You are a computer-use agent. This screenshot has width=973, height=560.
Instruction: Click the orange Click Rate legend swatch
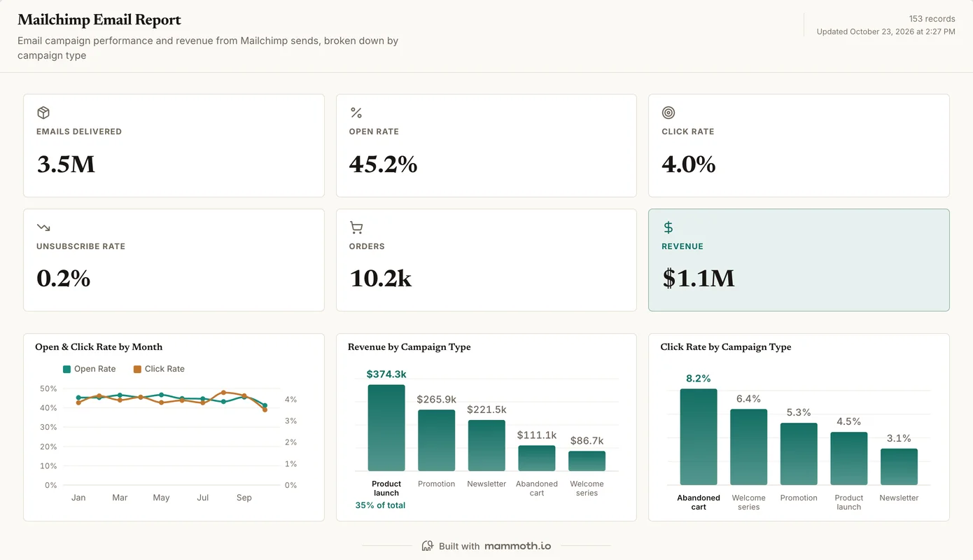(x=137, y=369)
